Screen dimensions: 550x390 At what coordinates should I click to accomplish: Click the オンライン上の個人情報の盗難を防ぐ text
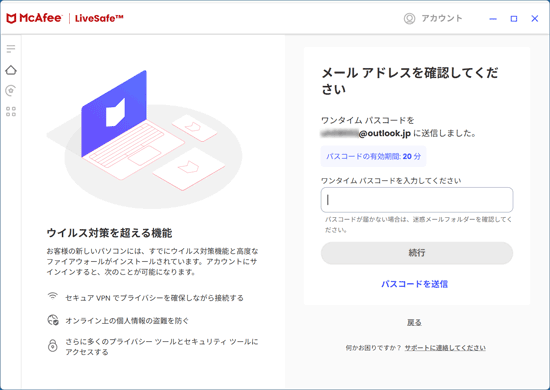[127, 321]
